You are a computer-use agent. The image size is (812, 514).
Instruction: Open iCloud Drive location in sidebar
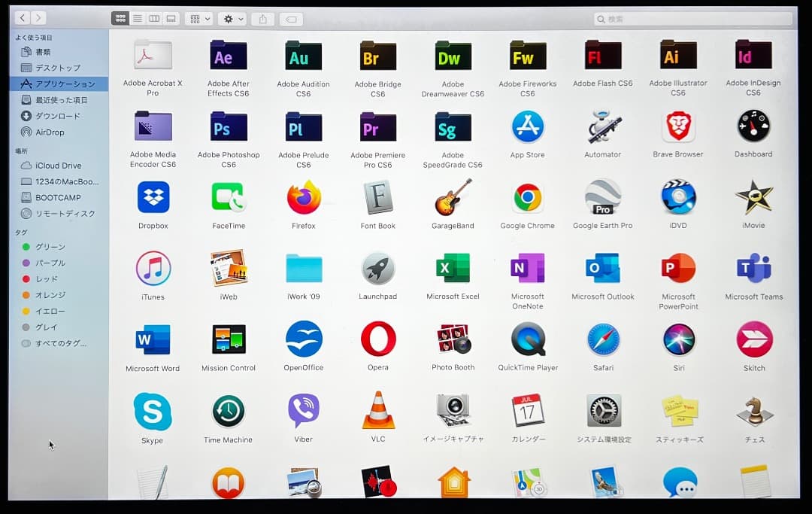pos(58,166)
